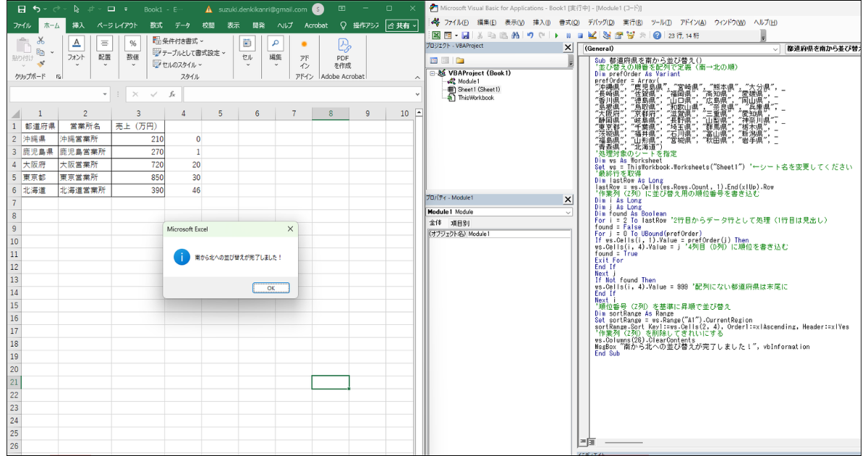Click the Save icon in VBA toolbar
868x456 pixels.
pyautogui.click(x=465, y=35)
